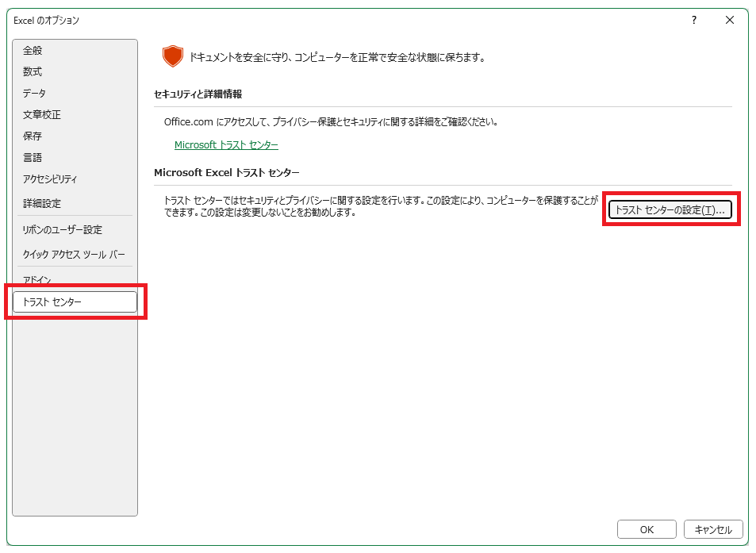This screenshot has height=553, width=756.
Task: Open the アドイン (Add-ins) category
Action: pos(37,279)
